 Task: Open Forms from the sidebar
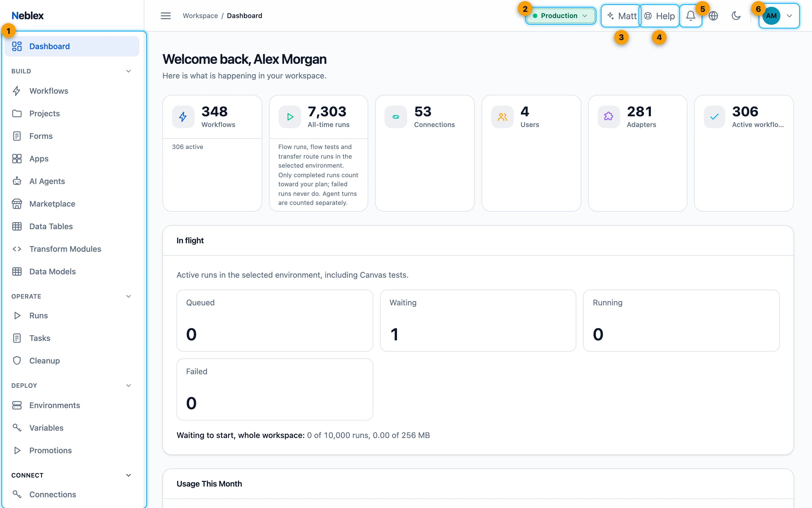coord(72,136)
